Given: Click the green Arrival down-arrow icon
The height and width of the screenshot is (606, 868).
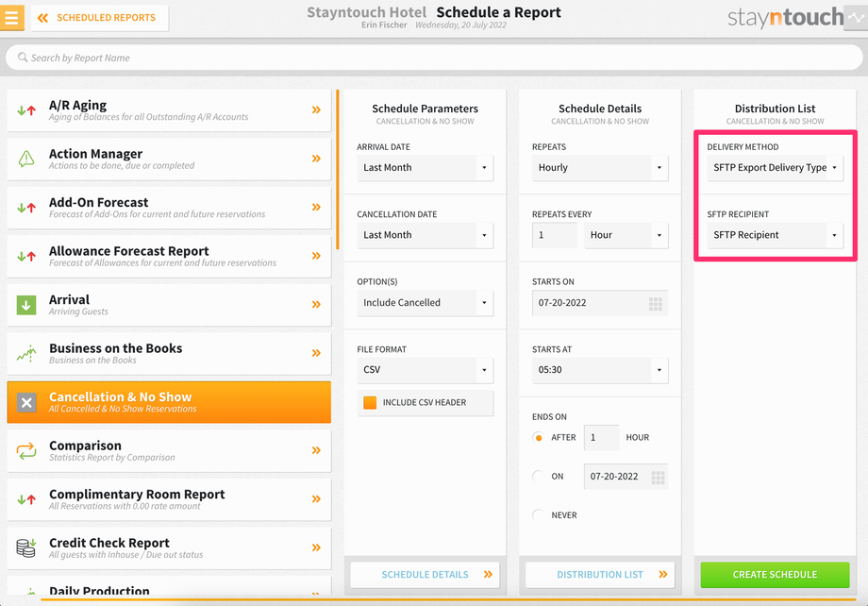Looking at the screenshot, I should (x=26, y=305).
